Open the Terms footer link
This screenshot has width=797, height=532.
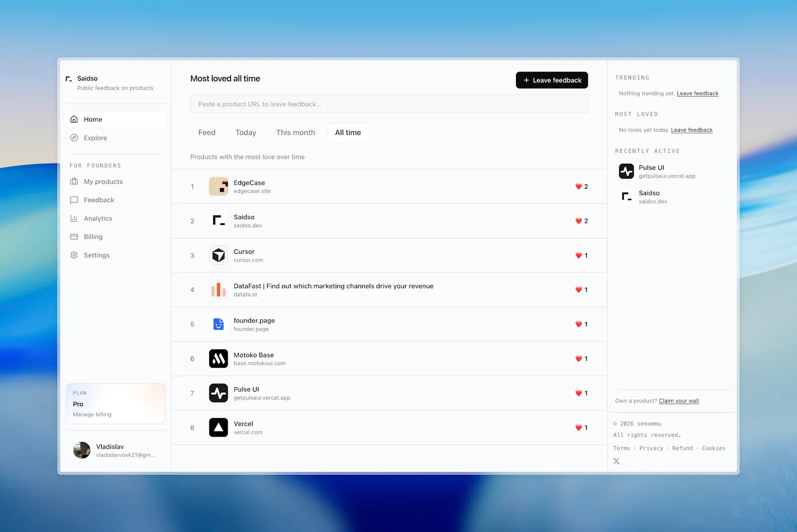(622, 448)
